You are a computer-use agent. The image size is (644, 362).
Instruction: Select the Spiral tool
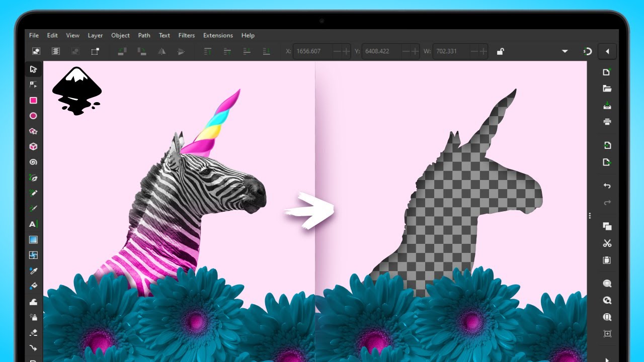[33, 162]
